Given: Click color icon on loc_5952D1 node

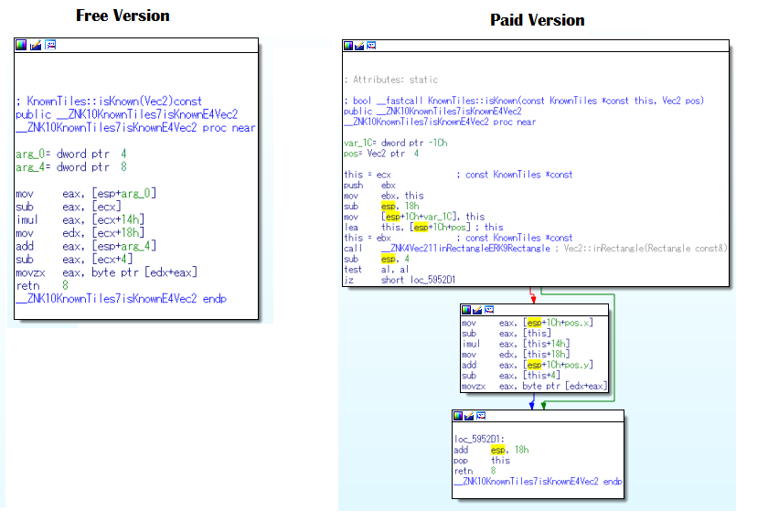Looking at the screenshot, I should coord(460,416).
